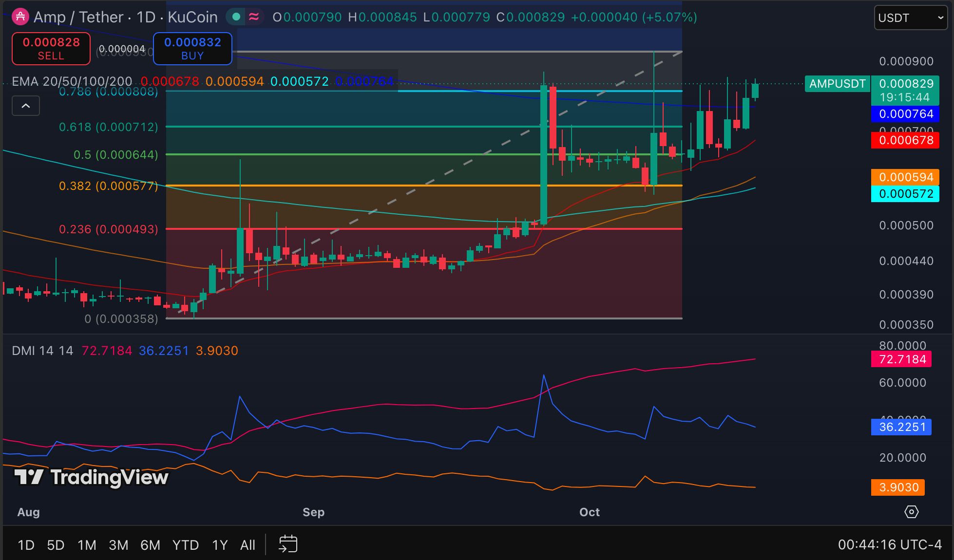954x560 pixels.
Task: Open the go-to-date calendar icon
Action: point(288,544)
